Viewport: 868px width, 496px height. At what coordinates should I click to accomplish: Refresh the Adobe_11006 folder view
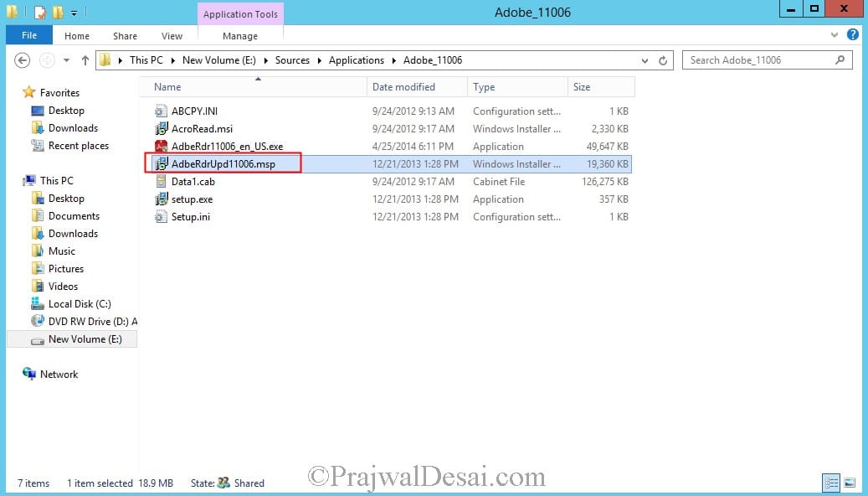(x=663, y=60)
